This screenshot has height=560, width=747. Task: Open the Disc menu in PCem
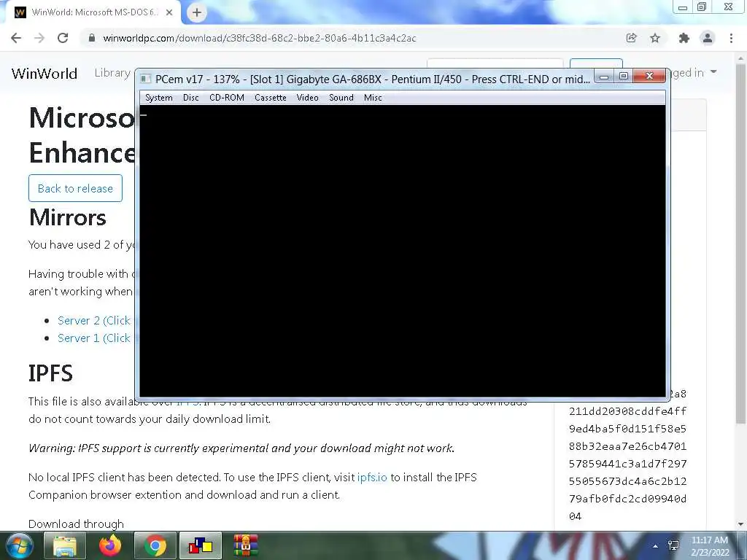[x=190, y=98]
